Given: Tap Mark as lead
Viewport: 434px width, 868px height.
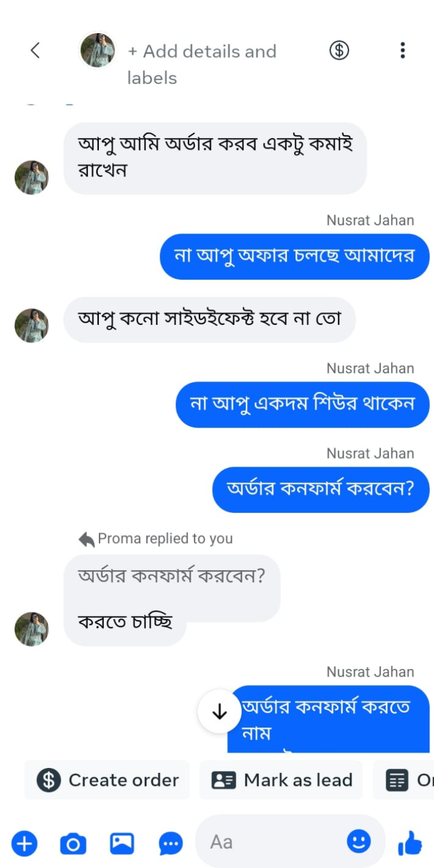Looking at the screenshot, I should (281, 779).
